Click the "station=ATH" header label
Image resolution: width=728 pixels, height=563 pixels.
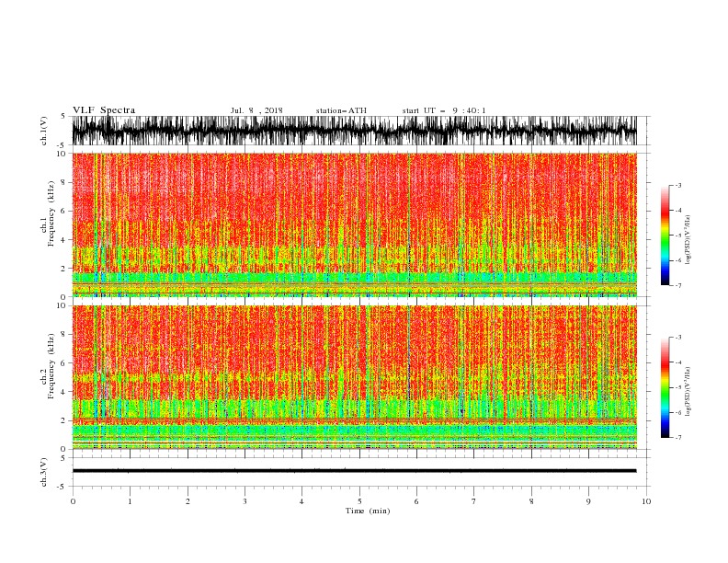click(x=341, y=110)
